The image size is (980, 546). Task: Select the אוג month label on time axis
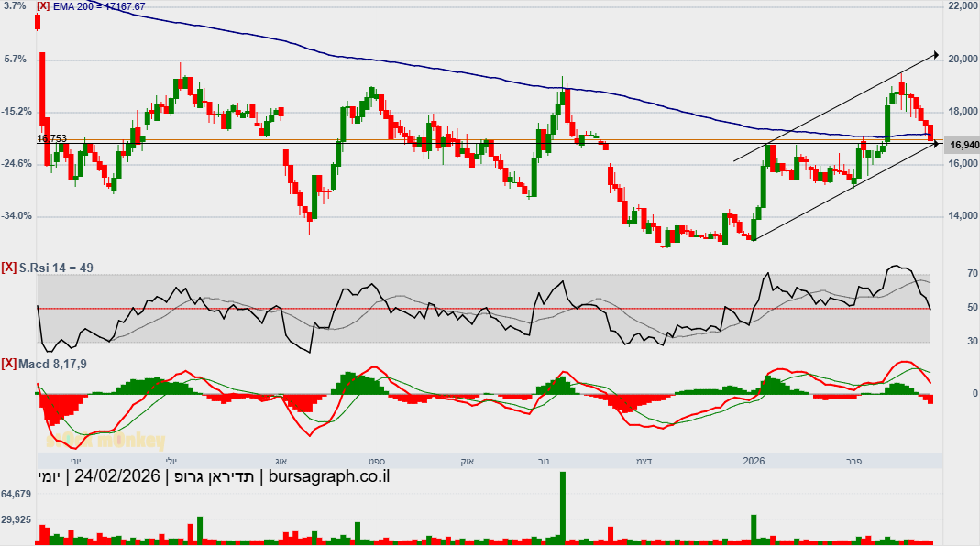[281, 461]
